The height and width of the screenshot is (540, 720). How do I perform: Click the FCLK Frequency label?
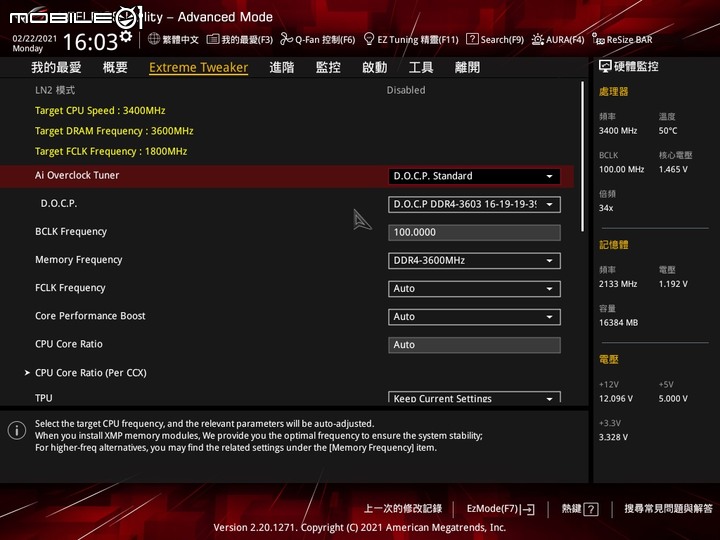pos(70,288)
